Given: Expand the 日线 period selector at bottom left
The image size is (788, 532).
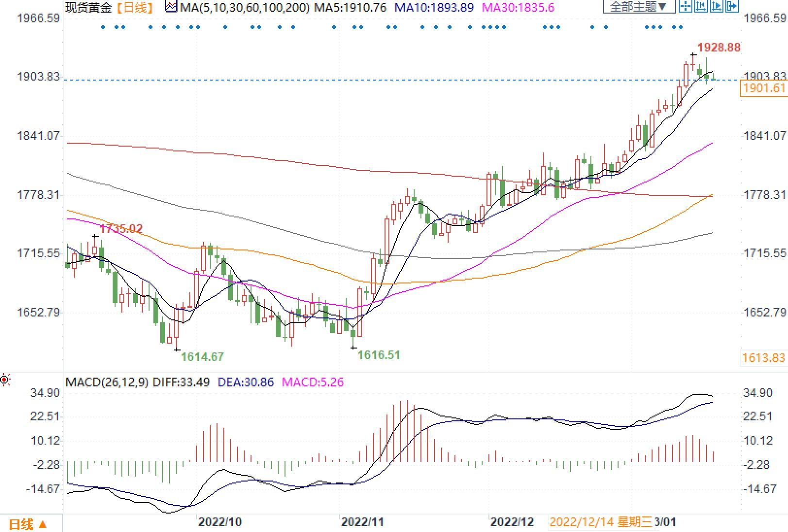Looking at the screenshot, I should (28, 524).
